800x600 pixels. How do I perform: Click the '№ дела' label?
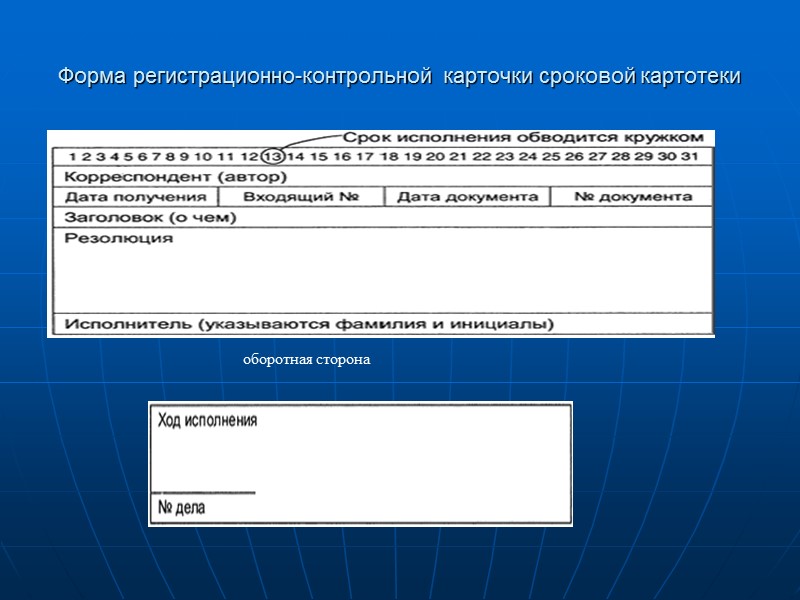(x=181, y=507)
